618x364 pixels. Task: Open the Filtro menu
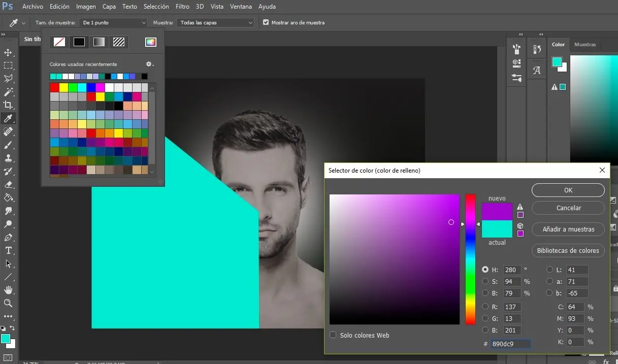click(x=182, y=7)
